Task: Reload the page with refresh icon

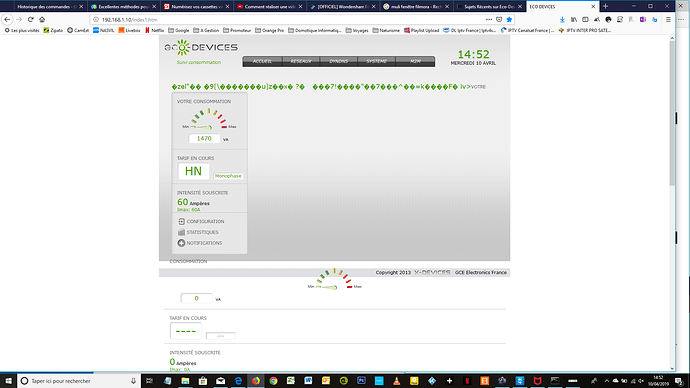Action: [30, 19]
